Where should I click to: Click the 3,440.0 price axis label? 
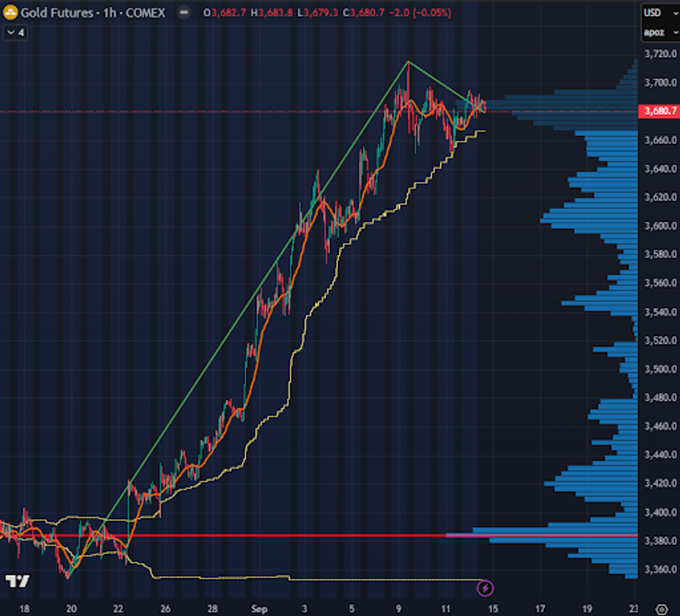[660, 455]
